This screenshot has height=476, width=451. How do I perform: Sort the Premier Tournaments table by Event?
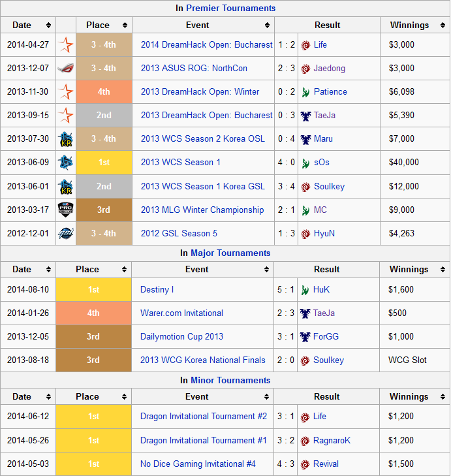(x=267, y=25)
